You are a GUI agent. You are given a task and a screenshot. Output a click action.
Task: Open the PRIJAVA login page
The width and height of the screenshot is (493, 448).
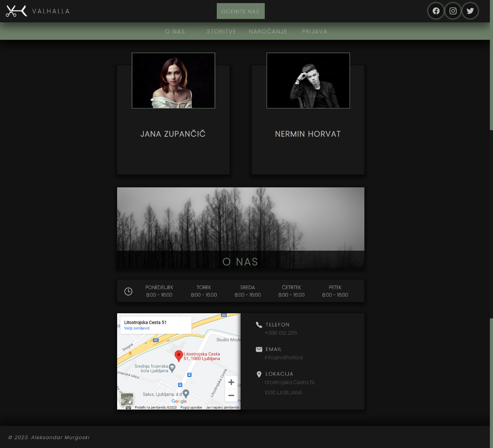[315, 32]
